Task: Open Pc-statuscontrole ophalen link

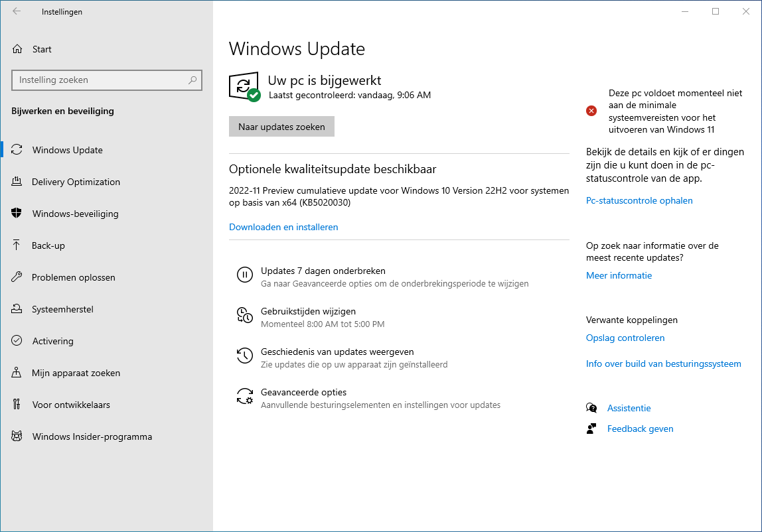Action: (x=639, y=200)
